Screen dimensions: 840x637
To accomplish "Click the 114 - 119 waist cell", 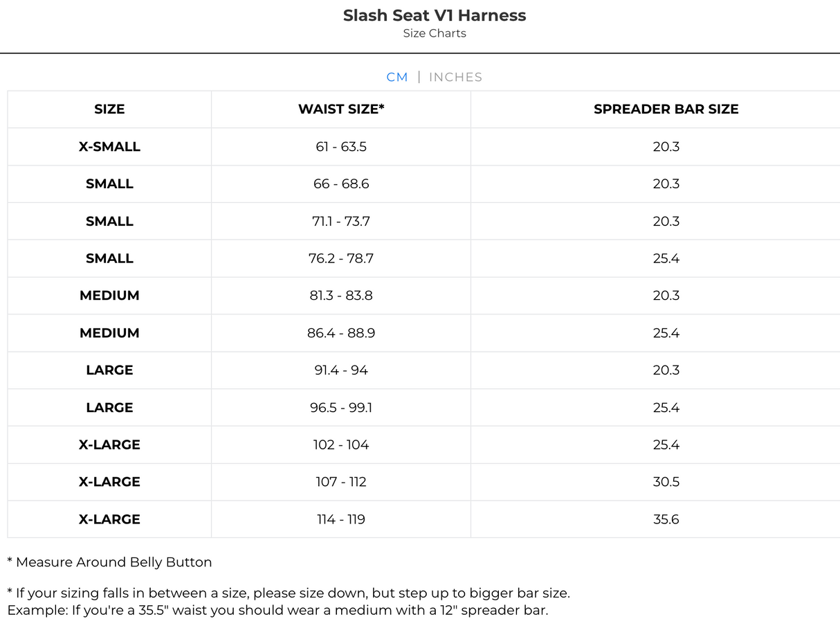I will point(341,519).
